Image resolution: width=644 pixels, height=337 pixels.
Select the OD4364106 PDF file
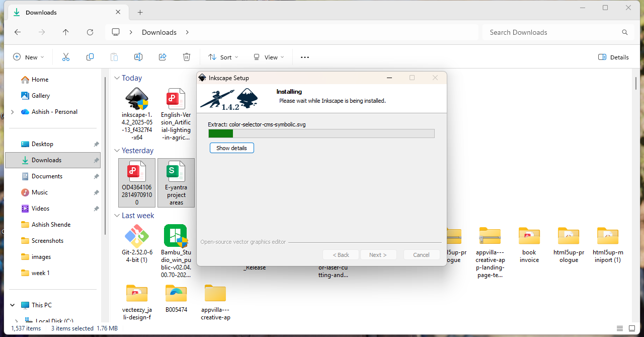pos(136,183)
